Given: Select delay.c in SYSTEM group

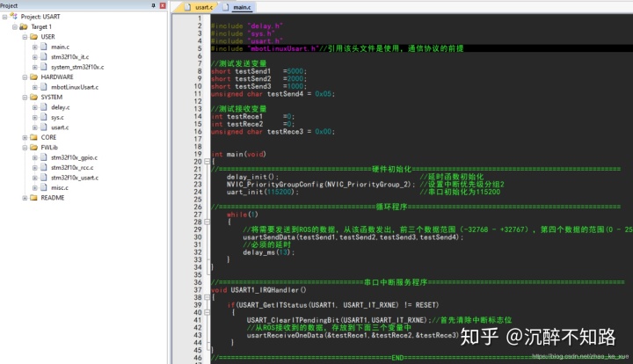Looking at the screenshot, I should [61, 107].
